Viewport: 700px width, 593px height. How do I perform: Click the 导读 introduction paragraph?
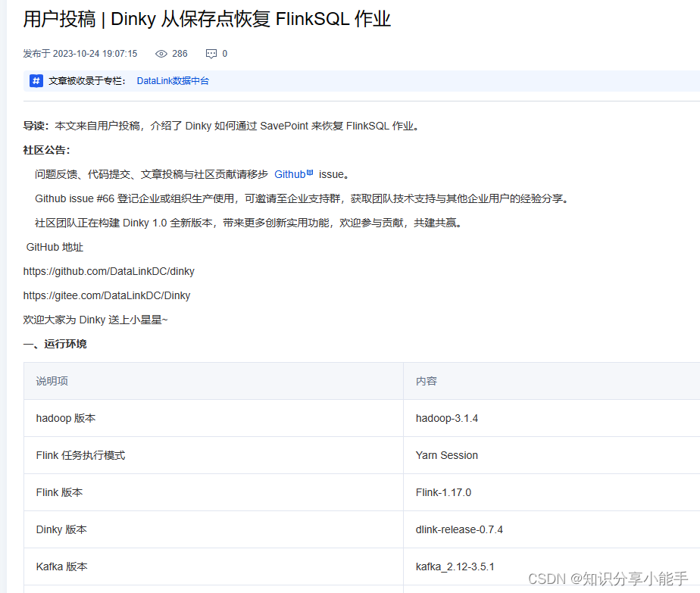pos(221,126)
